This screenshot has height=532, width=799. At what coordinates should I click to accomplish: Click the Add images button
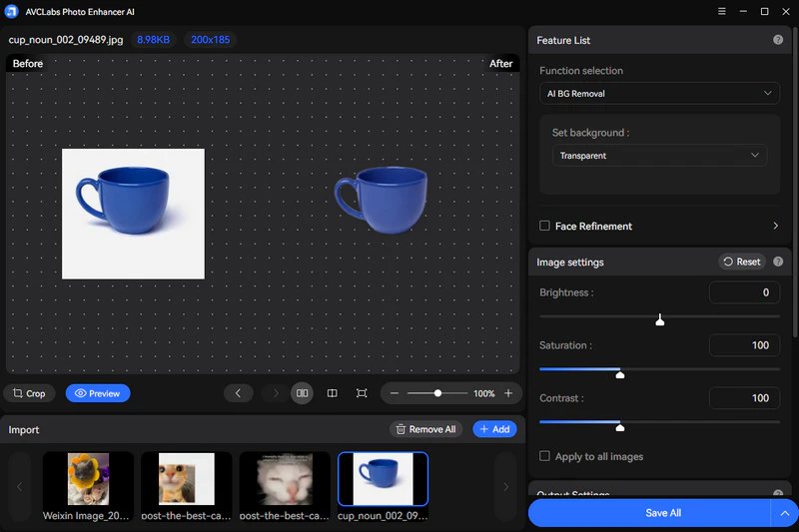point(494,429)
